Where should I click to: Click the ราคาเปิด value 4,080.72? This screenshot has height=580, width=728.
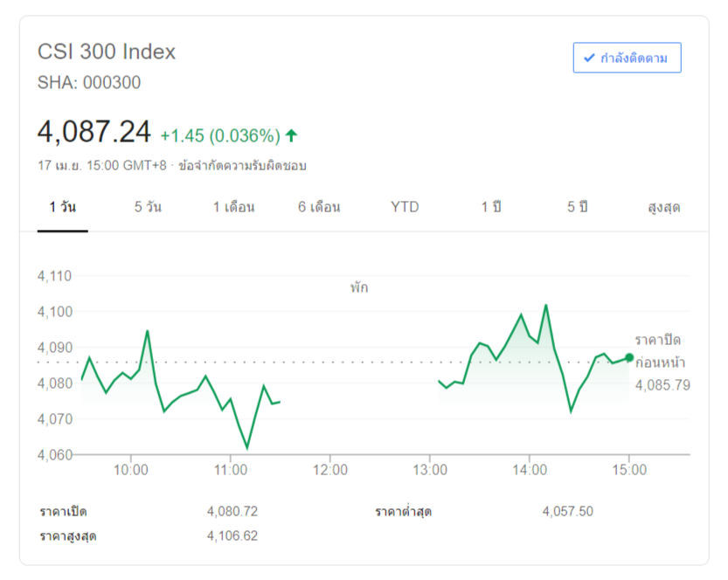click(x=232, y=511)
